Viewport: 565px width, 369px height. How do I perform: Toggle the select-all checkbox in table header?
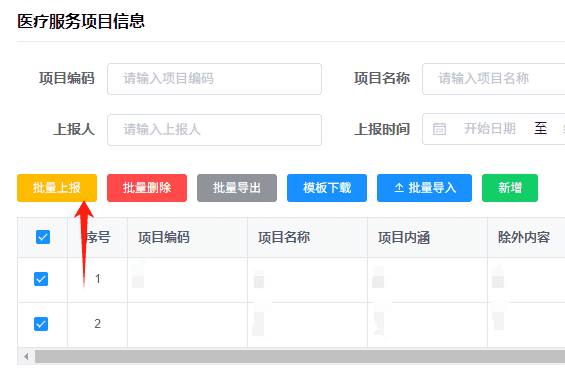(43, 237)
